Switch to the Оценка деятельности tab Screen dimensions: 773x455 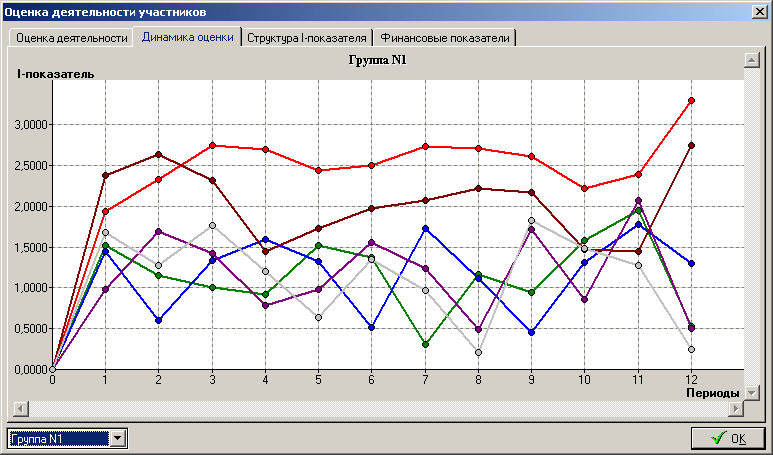tap(71, 38)
